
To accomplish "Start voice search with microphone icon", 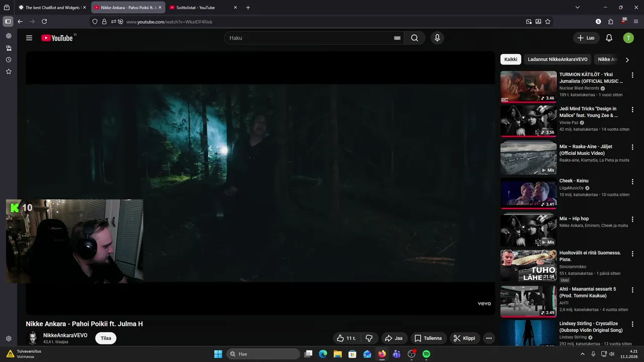I will click(x=437, y=38).
